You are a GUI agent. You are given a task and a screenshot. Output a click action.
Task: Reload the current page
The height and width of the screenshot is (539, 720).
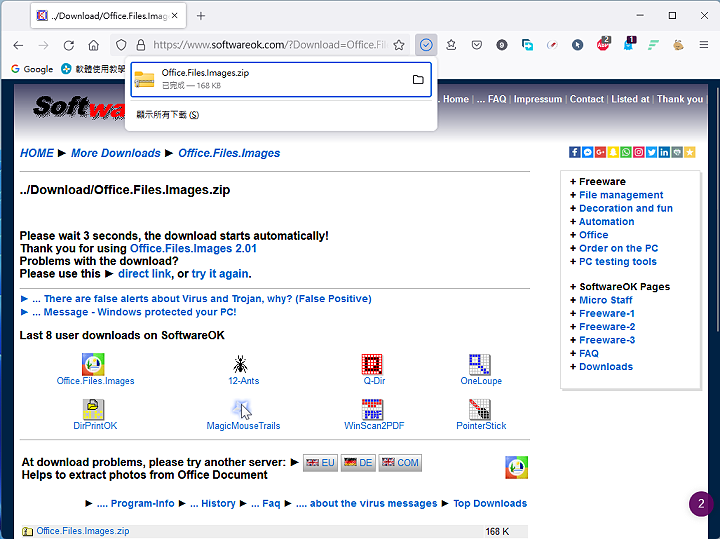pos(69,45)
